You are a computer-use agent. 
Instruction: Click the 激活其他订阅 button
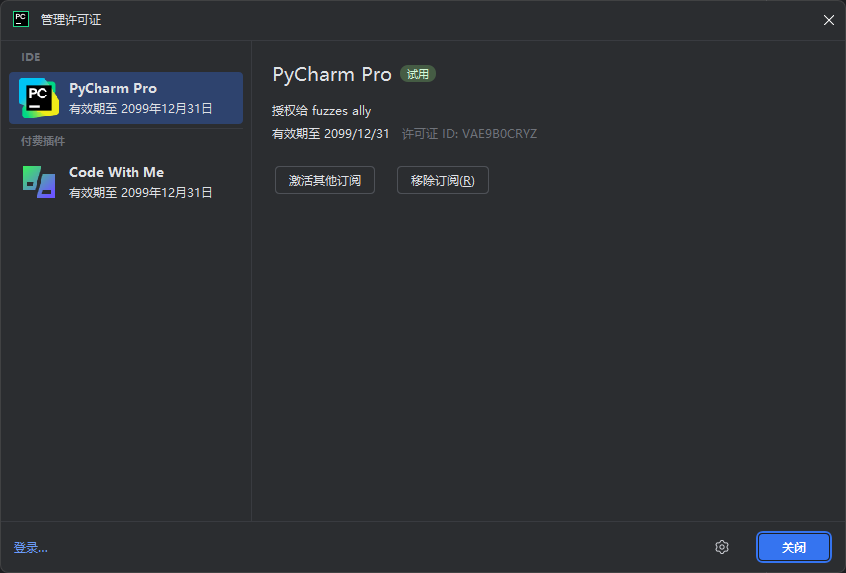[325, 180]
